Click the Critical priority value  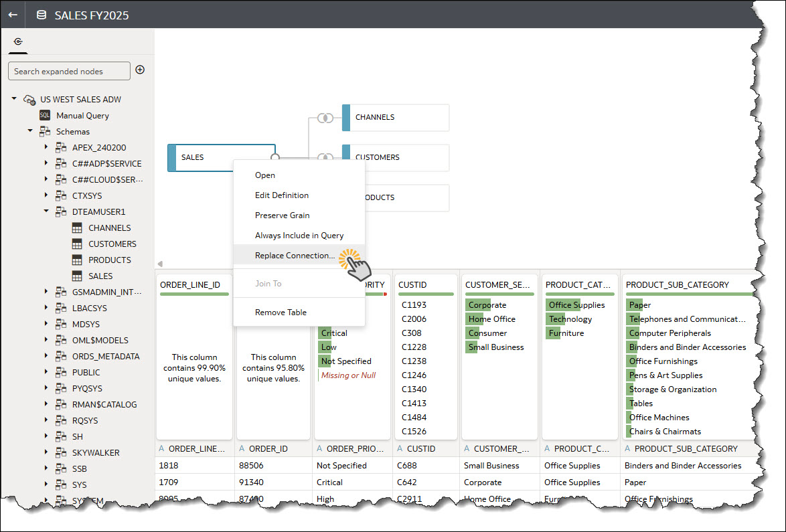click(334, 333)
